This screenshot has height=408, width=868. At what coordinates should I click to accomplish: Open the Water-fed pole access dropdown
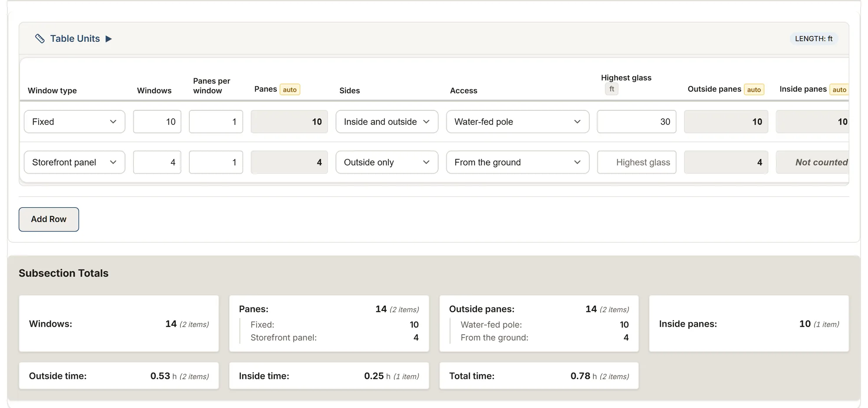(x=518, y=122)
